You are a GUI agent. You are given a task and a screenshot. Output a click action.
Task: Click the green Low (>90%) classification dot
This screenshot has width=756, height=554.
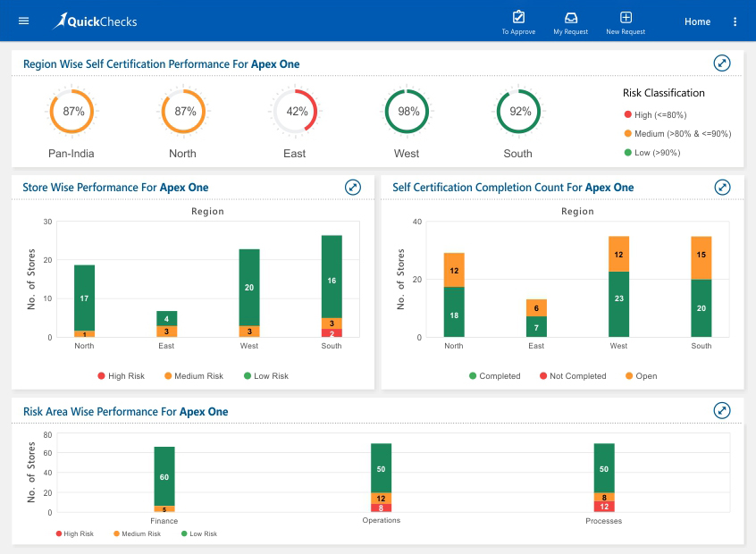627,153
